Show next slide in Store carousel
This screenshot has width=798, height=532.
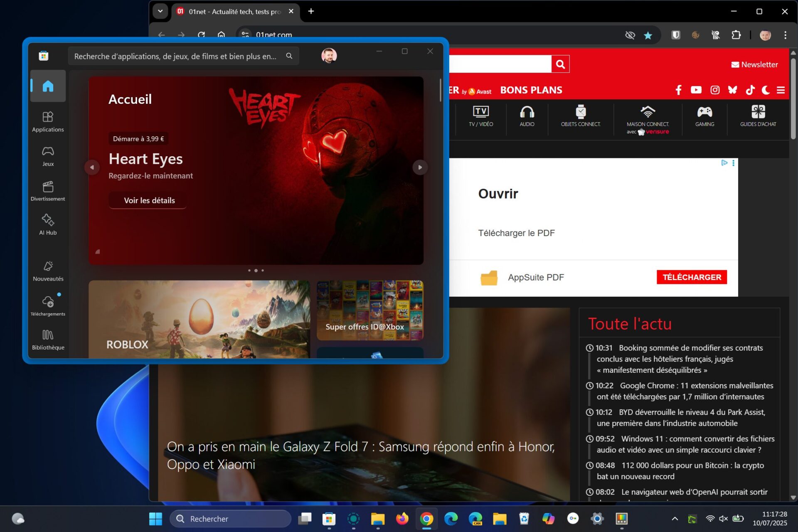[420, 167]
